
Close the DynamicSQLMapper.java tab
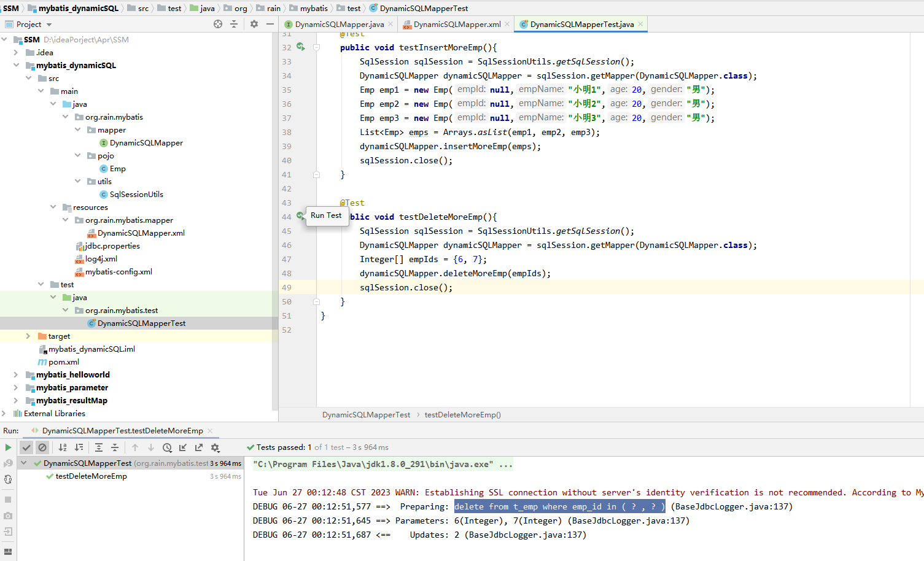tap(390, 25)
